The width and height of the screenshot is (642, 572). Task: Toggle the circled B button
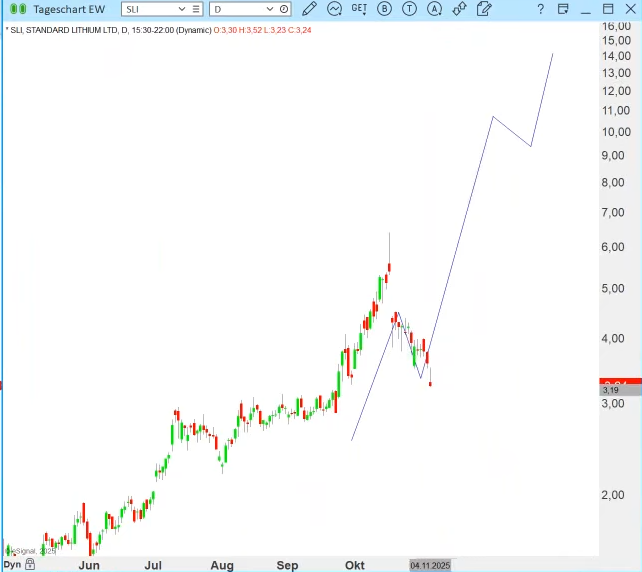pos(384,9)
